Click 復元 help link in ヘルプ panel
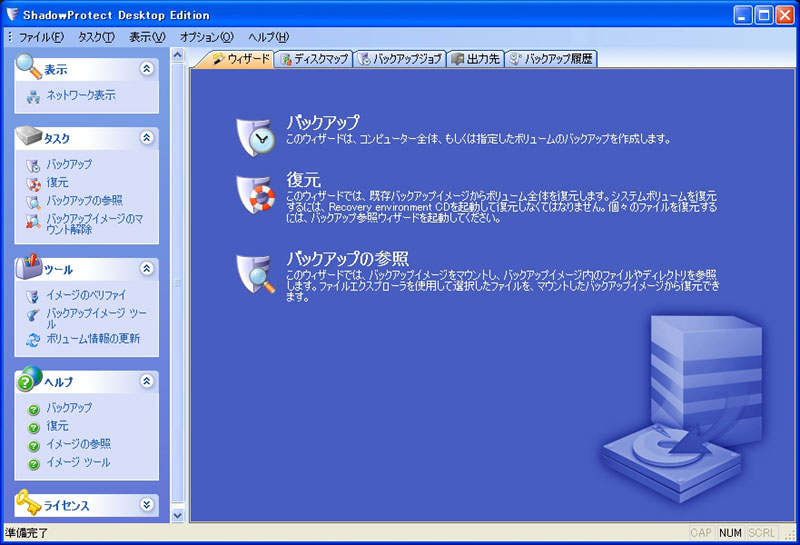Screen dimensions: 800x545 pyautogui.click(x=57, y=426)
